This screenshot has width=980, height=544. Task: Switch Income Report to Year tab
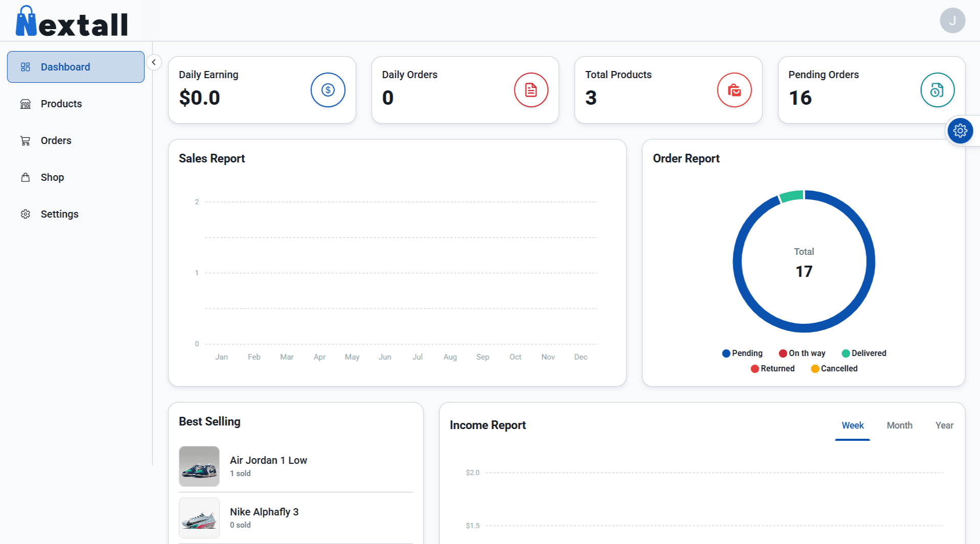point(944,425)
